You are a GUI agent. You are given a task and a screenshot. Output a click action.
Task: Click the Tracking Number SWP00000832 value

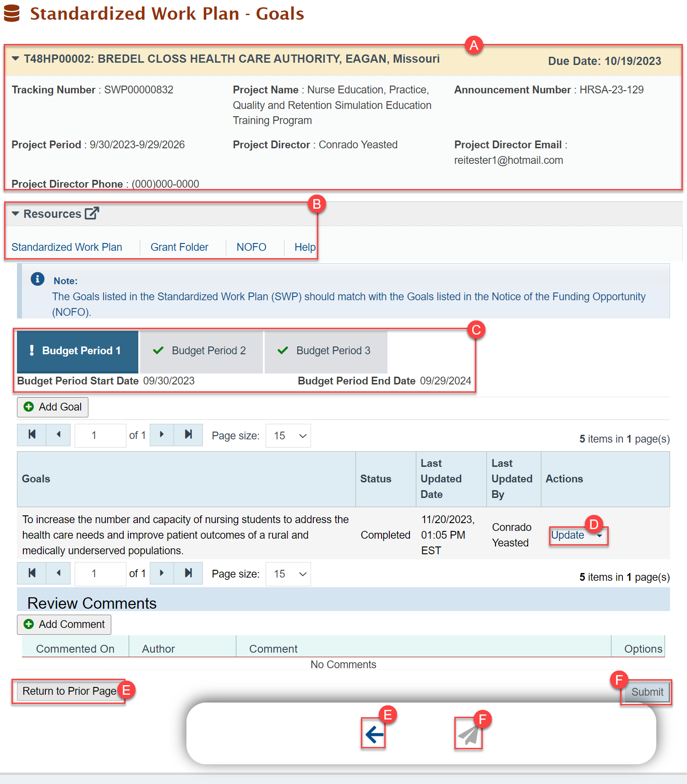139,90
